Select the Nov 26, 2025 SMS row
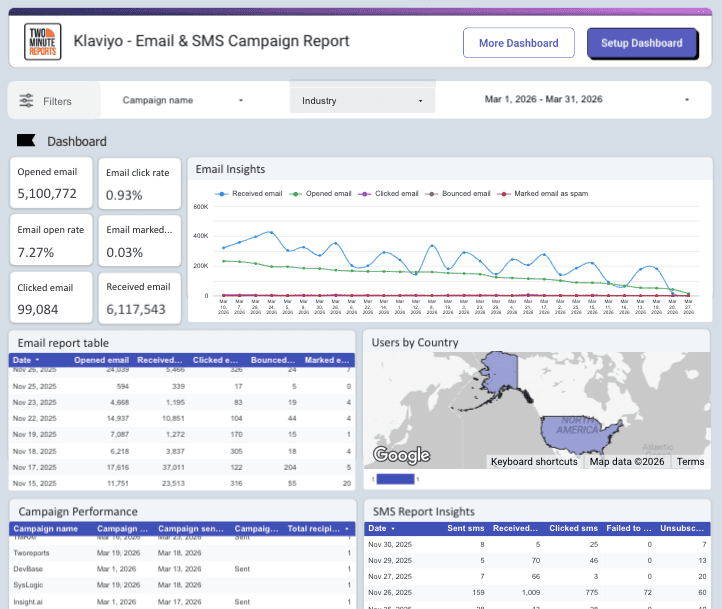This screenshot has height=609, width=722. (x=537, y=592)
